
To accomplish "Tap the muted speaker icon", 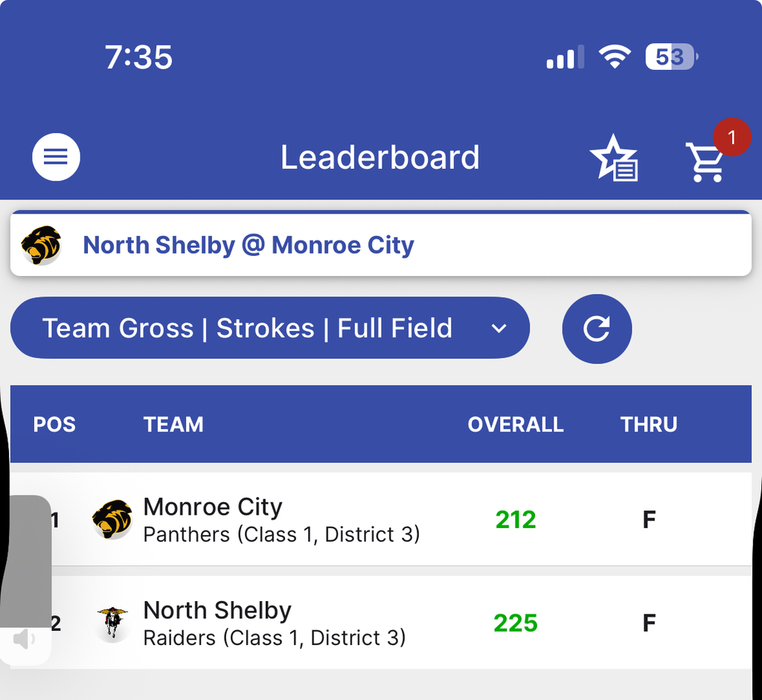I will tap(24, 638).
